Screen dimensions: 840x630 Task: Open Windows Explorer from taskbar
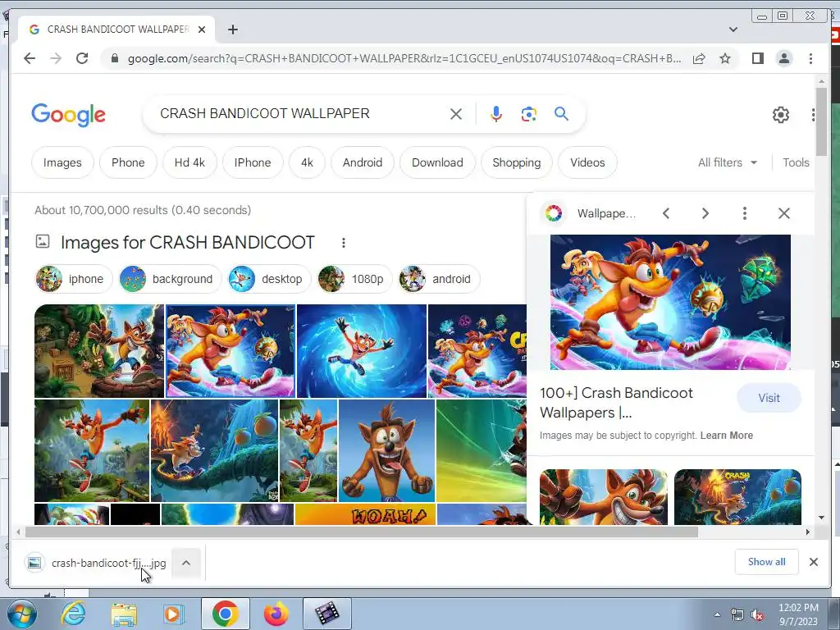(x=125, y=614)
